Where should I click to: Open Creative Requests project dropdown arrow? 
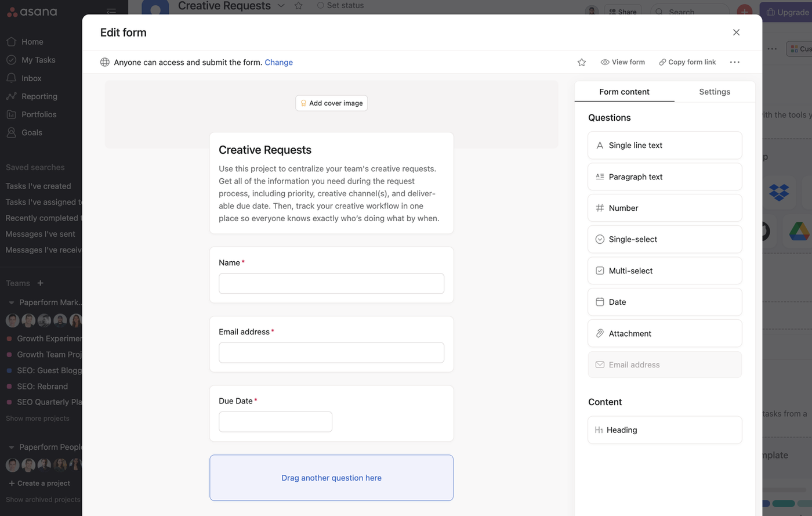pyautogui.click(x=281, y=6)
